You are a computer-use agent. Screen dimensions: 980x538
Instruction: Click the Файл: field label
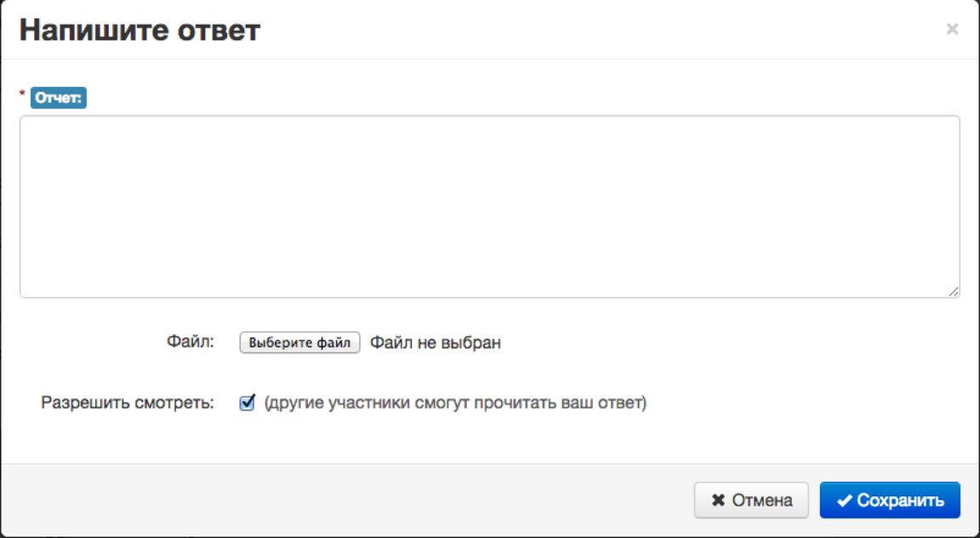pos(190,342)
